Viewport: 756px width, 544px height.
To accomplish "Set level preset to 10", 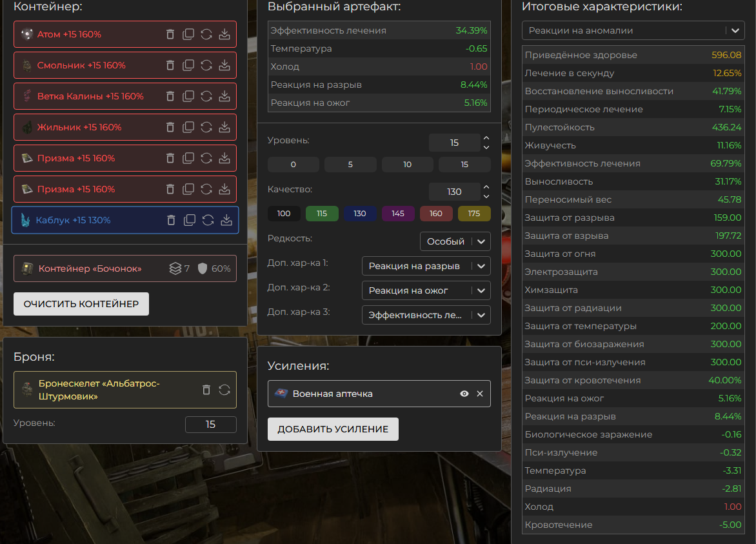I will tap(407, 165).
